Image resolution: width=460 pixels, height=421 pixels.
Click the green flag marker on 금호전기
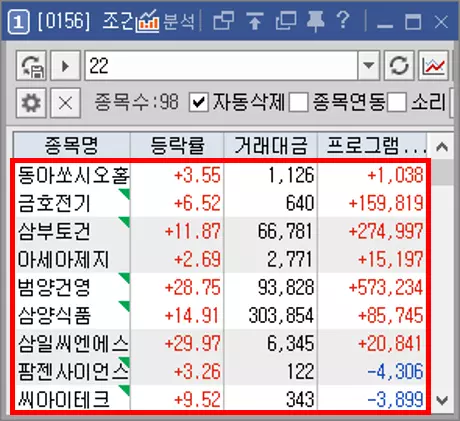click(125, 194)
